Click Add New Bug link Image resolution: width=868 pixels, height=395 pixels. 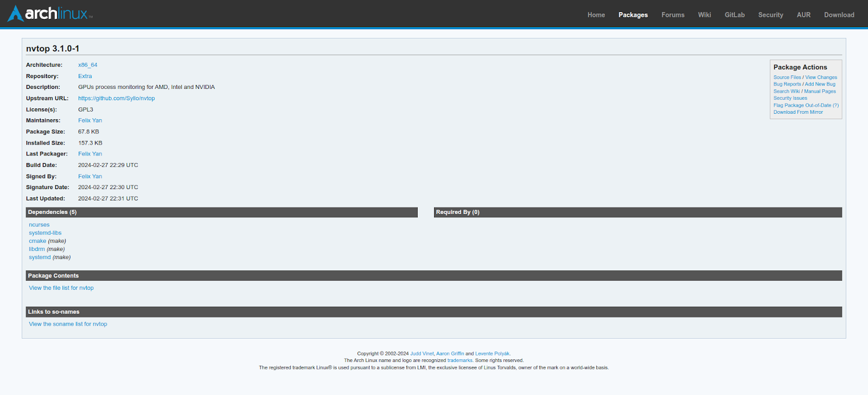[x=820, y=85]
